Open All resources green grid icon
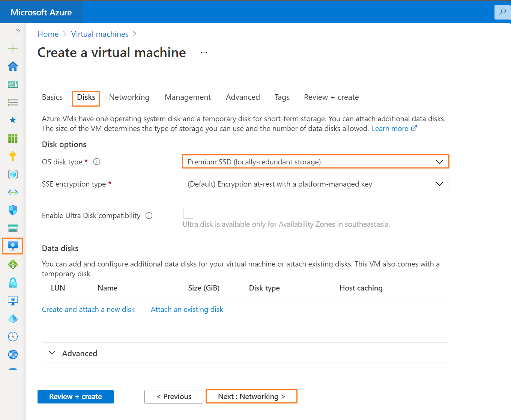 [x=13, y=138]
